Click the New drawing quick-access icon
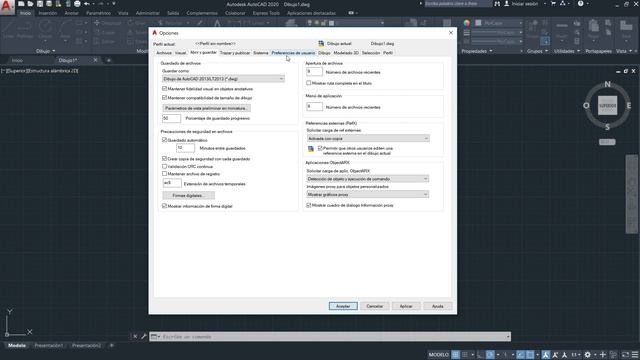This screenshot has height=360, width=640. [21, 4]
